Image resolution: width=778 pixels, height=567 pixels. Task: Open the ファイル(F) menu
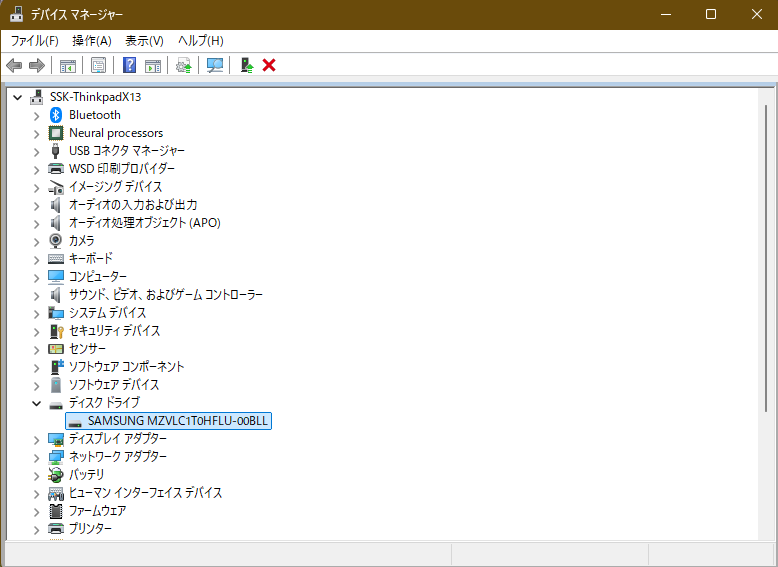tap(34, 40)
